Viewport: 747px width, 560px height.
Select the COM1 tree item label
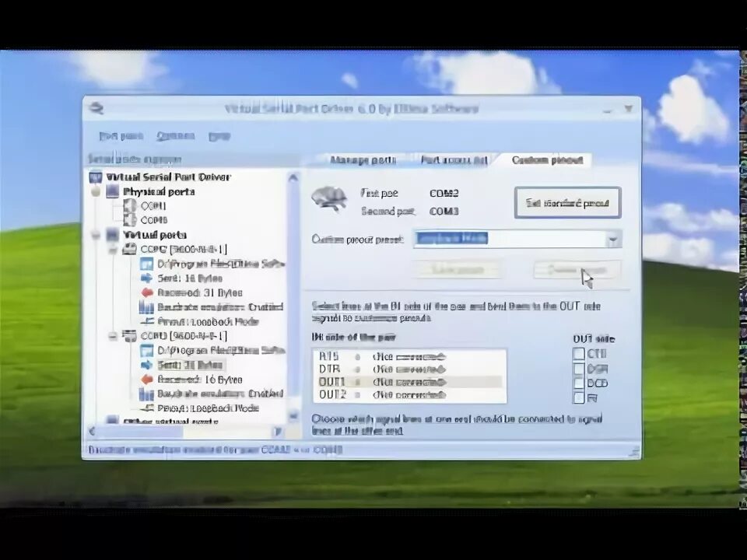pyautogui.click(x=153, y=206)
